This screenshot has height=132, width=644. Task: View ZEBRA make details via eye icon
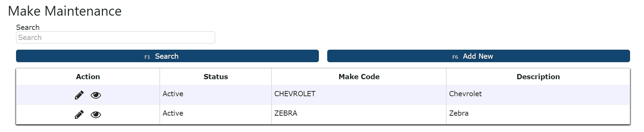(x=96, y=115)
